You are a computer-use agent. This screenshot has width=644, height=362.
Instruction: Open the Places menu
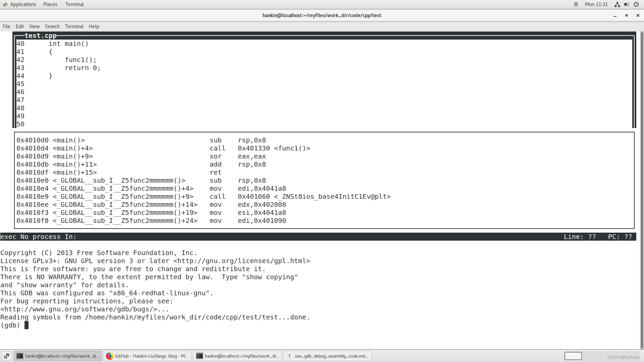click(50, 4)
